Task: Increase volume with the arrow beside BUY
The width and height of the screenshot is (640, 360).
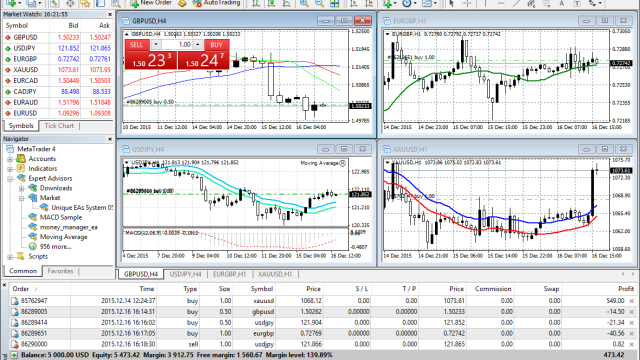Action: coord(198,44)
